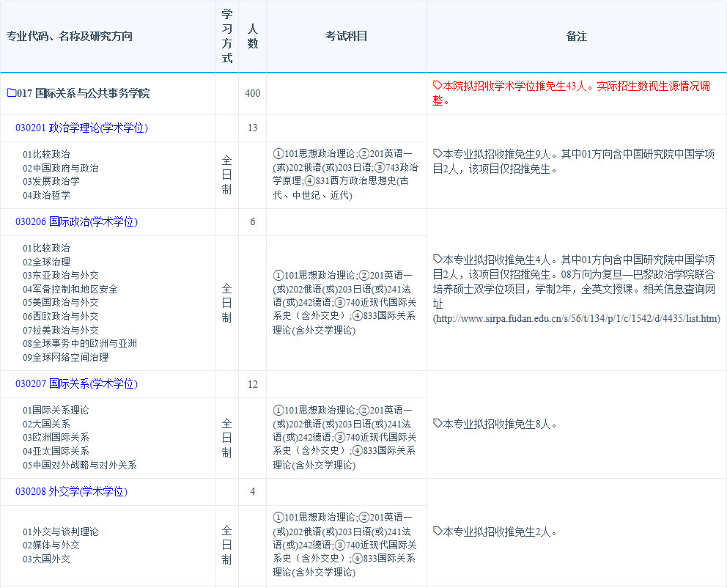The width and height of the screenshot is (727, 588).
Task: Click the tag icon in the 国际关系 remark
Action: (x=438, y=424)
